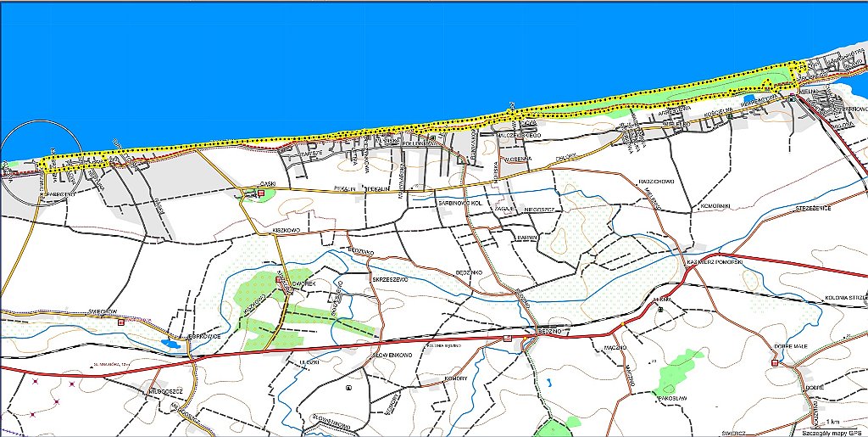Click the red POI marker at Gąski

click(261, 193)
